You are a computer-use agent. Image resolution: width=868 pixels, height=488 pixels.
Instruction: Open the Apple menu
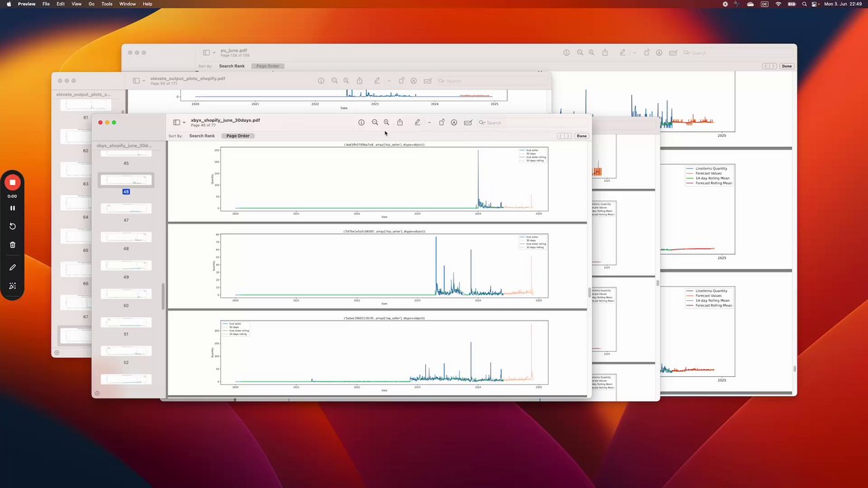(x=9, y=4)
